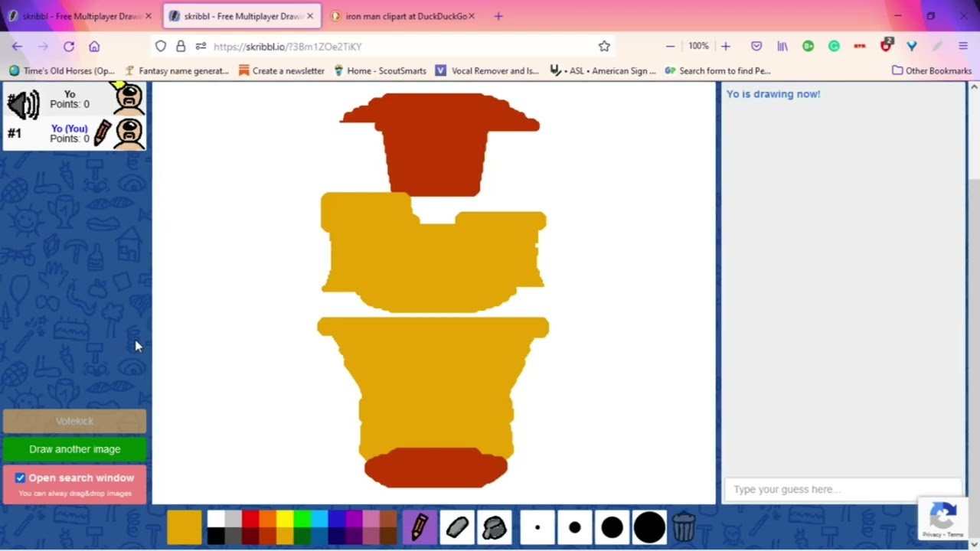Image resolution: width=980 pixels, height=551 pixels.
Task: Click the guess chat input field
Action: pyautogui.click(x=843, y=489)
